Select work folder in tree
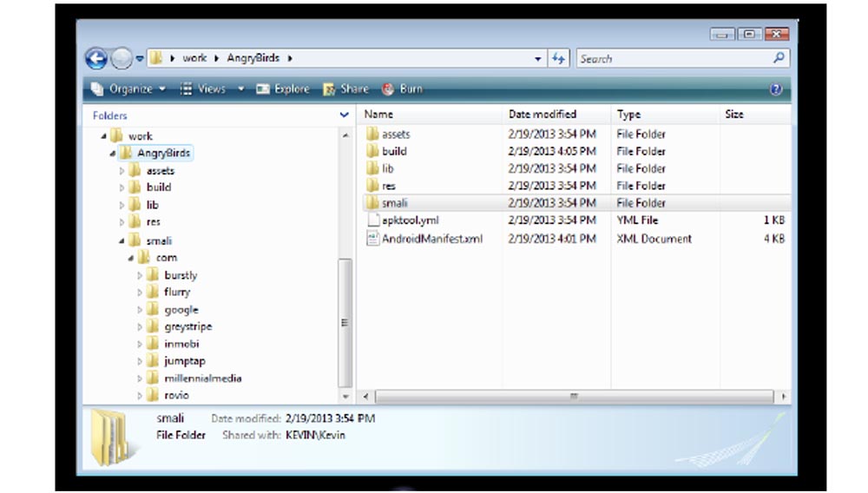The image size is (868, 493). pyautogui.click(x=140, y=136)
